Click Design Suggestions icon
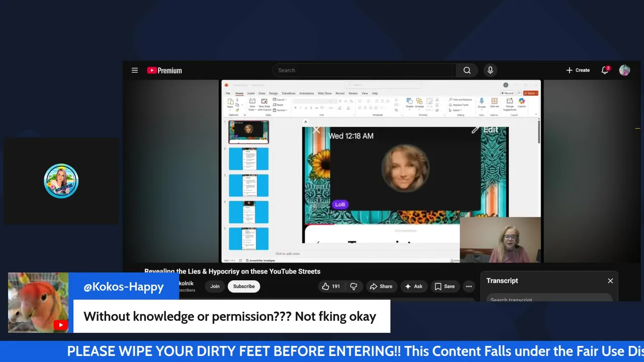 (510, 101)
